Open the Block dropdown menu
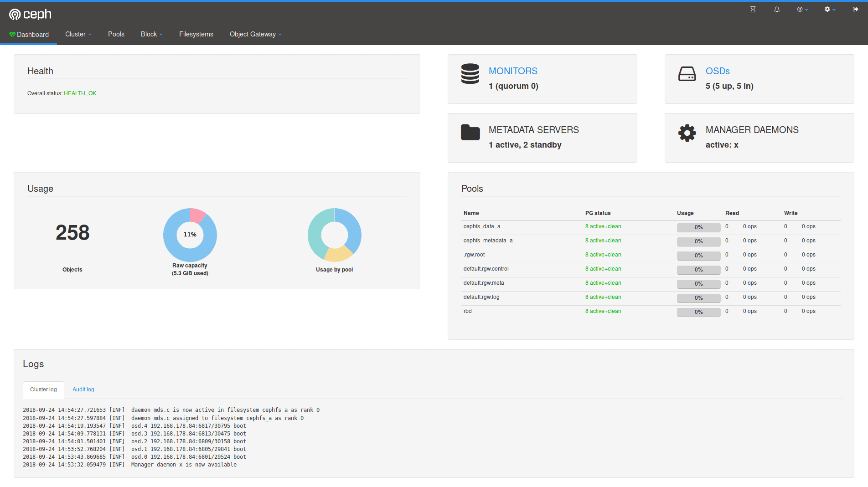Viewport: 868px width, 487px height. pos(151,34)
